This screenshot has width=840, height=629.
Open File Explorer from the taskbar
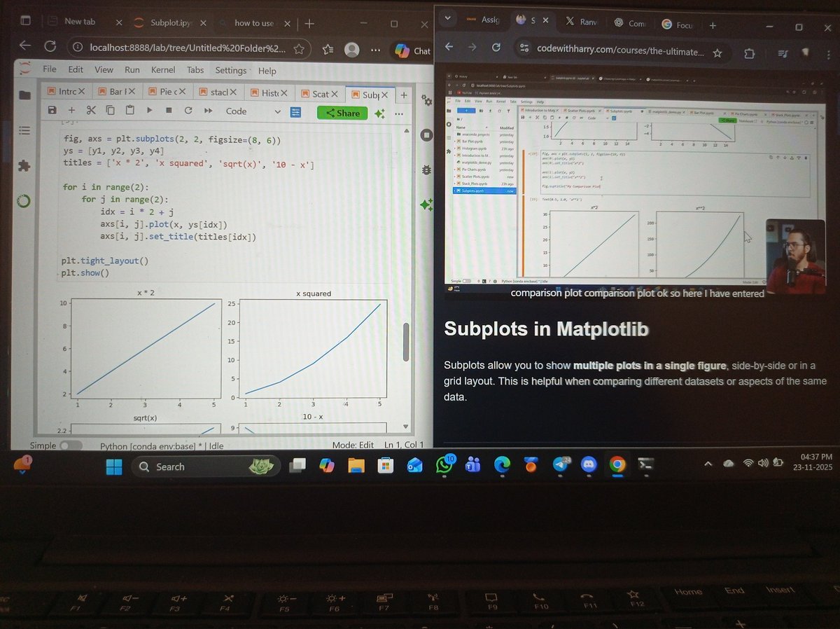click(x=356, y=466)
